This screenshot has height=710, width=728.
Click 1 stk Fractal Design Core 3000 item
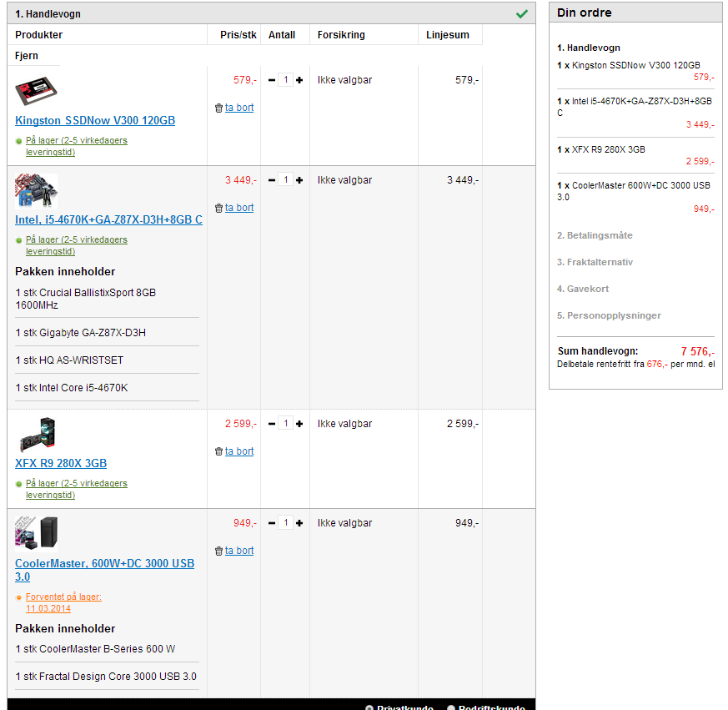[106, 676]
